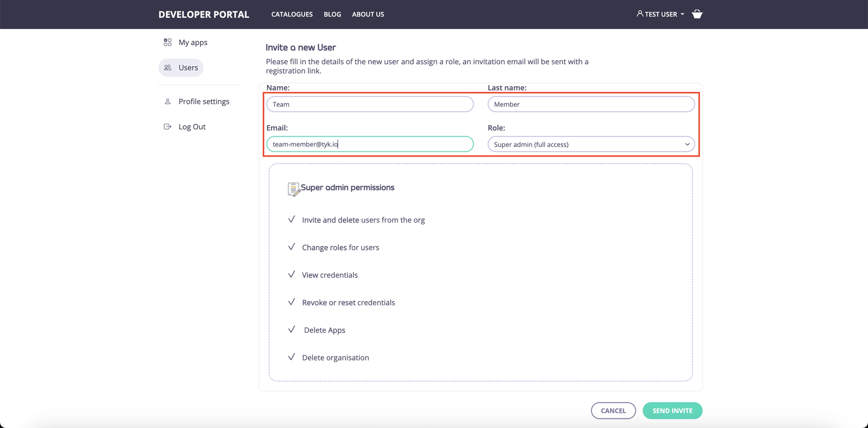Click the Log Out arrow icon
Image resolution: width=868 pixels, height=428 pixels.
click(168, 127)
